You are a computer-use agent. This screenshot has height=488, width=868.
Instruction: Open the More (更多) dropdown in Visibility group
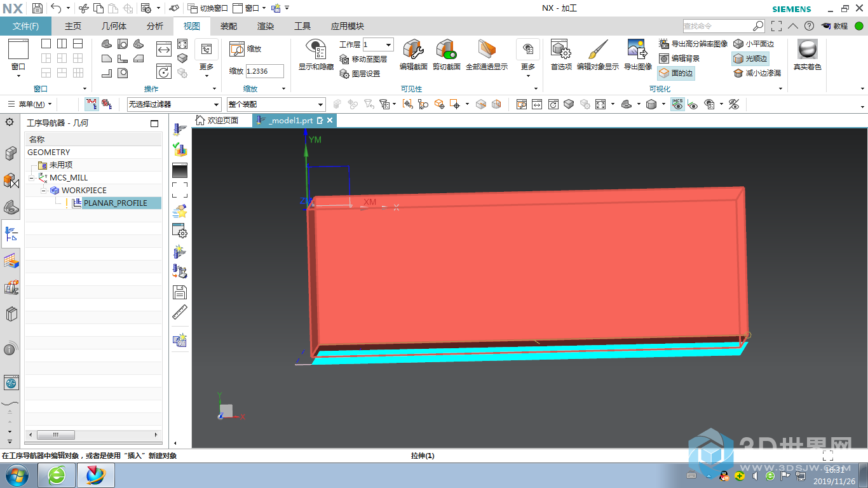528,58
